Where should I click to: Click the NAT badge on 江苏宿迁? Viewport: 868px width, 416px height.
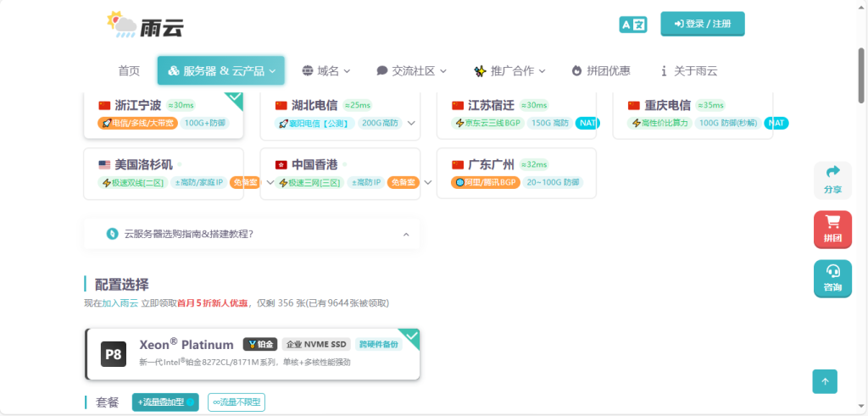(587, 123)
